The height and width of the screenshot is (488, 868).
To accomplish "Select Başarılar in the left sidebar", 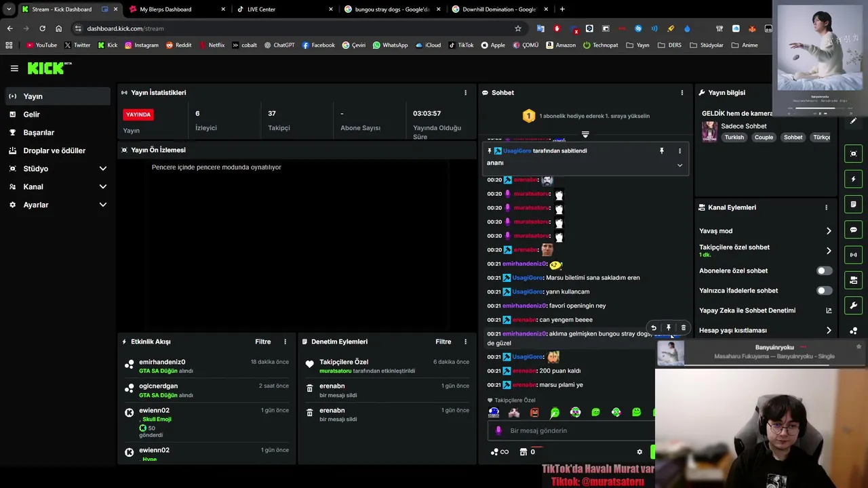I will click(x=56, y=133).
